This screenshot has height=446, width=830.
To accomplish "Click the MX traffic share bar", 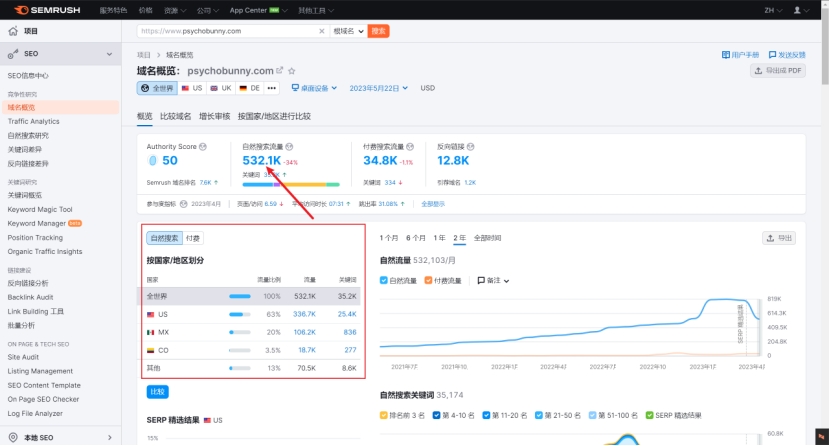I will [239, 332].
